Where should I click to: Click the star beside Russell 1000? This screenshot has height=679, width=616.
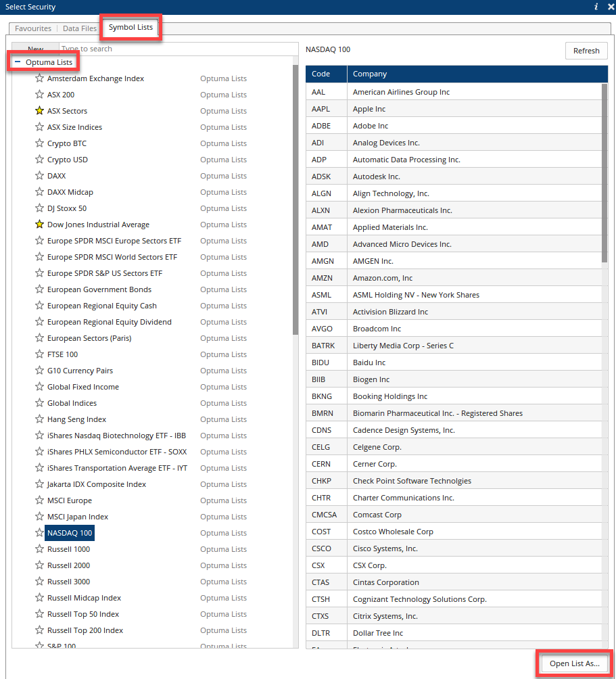(x=39, y=549)
